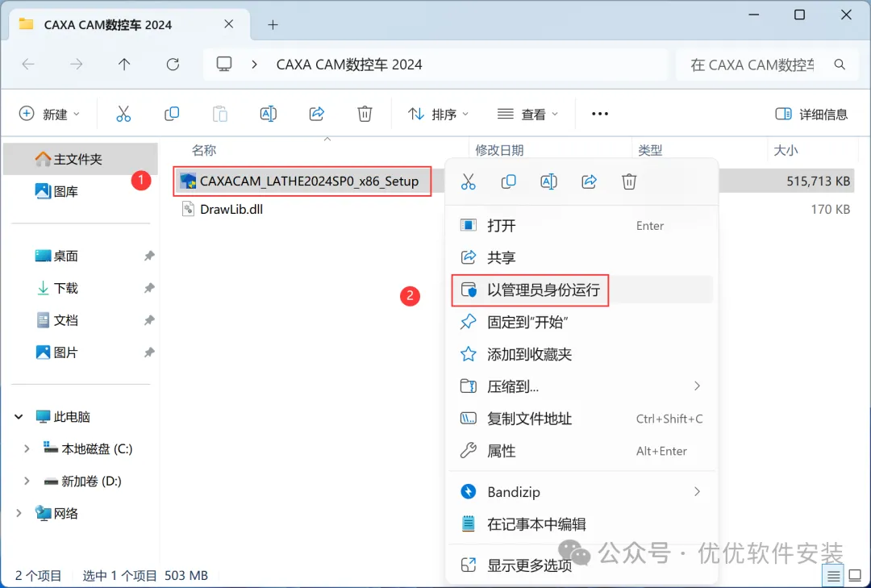Open the 查看 (View) dropdown
Viewport: 871px width, 588px height.
click(527, 114)
